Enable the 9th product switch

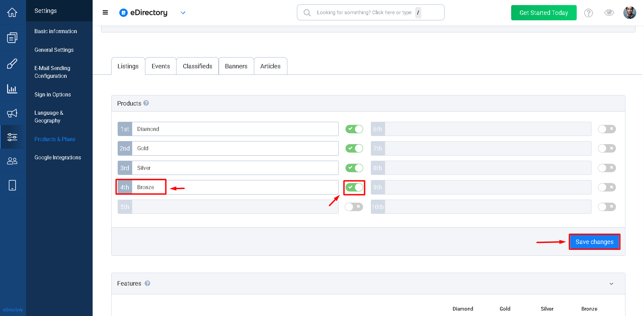click(x=607, y=187)
